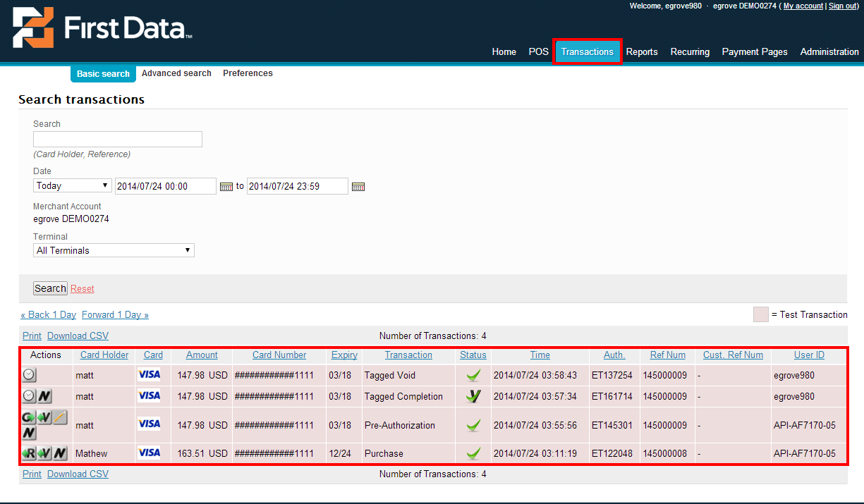Click the R arrow icon in Purchase row
The width and height of the screenshot is (864, 504).
(x=29, y=453)
